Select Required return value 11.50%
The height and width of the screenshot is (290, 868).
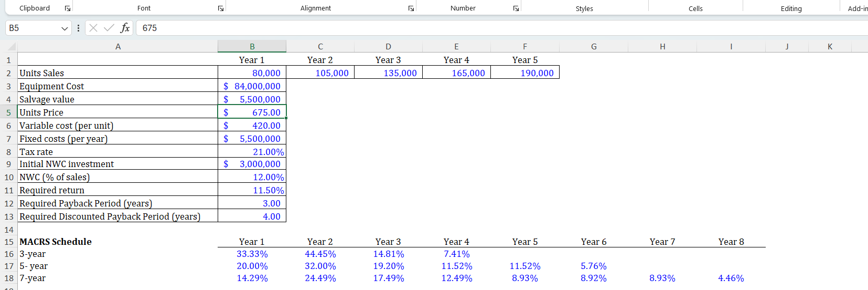click(x=252, y=190)
